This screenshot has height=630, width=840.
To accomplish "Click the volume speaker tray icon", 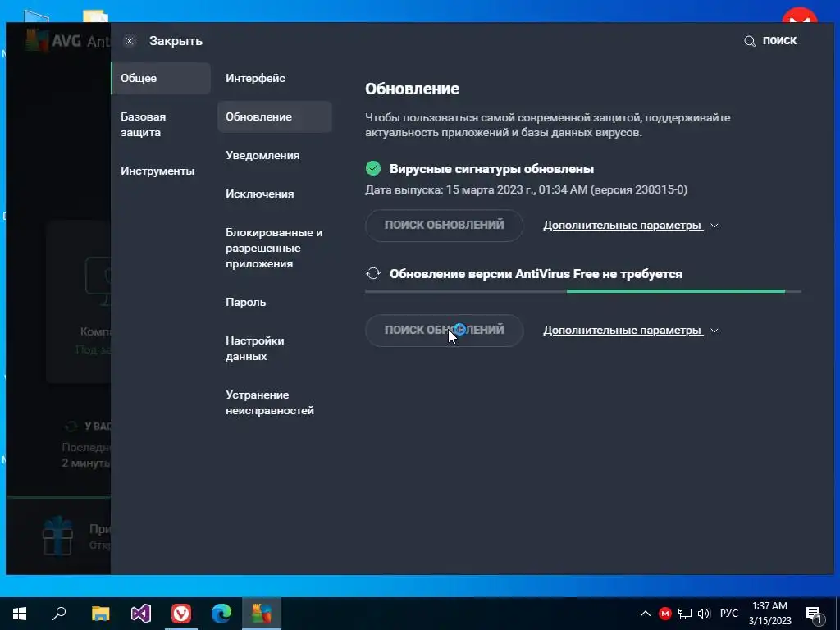I will point(704,614).
